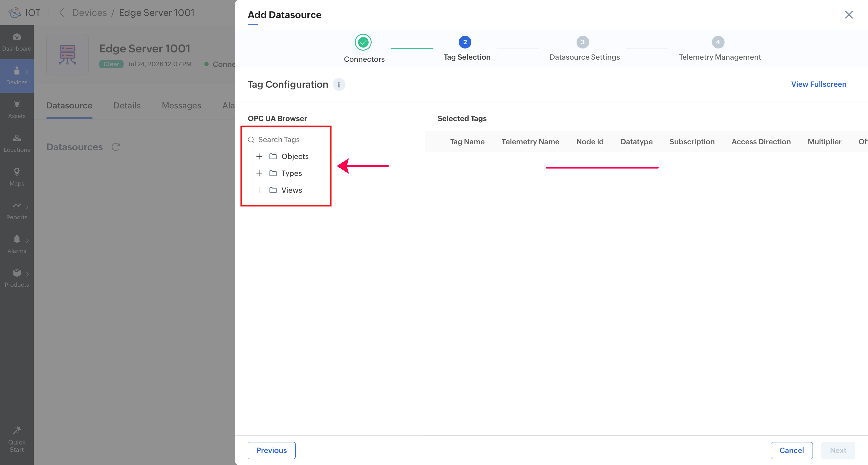
Task: Expand the Products sidebar submenu chevron
Action: [x=27, y=274]
